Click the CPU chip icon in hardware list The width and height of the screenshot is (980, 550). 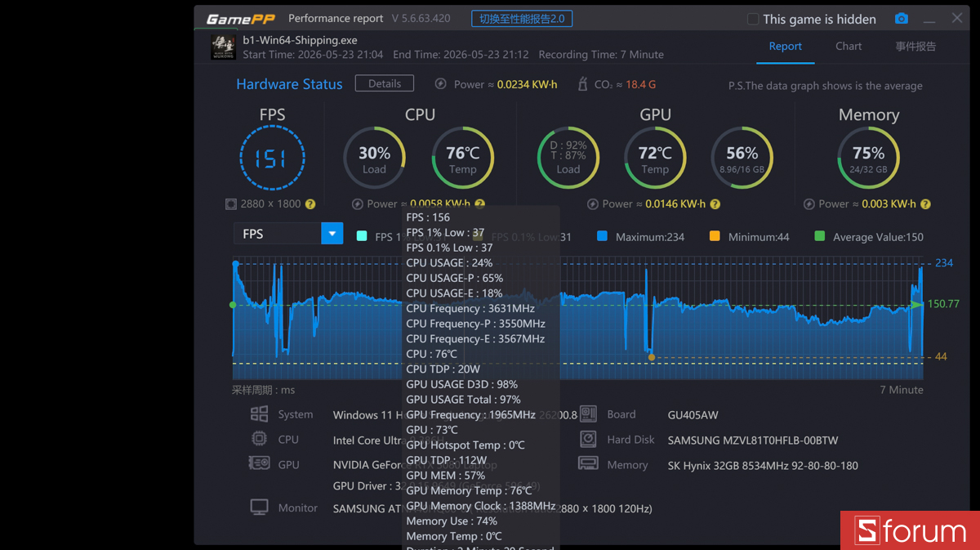coord(259,439)
